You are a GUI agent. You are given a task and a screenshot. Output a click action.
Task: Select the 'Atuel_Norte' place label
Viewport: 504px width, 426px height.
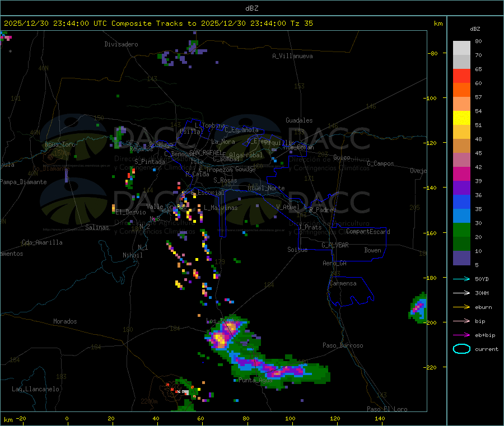pyautogui.click(x=266, y=188)
